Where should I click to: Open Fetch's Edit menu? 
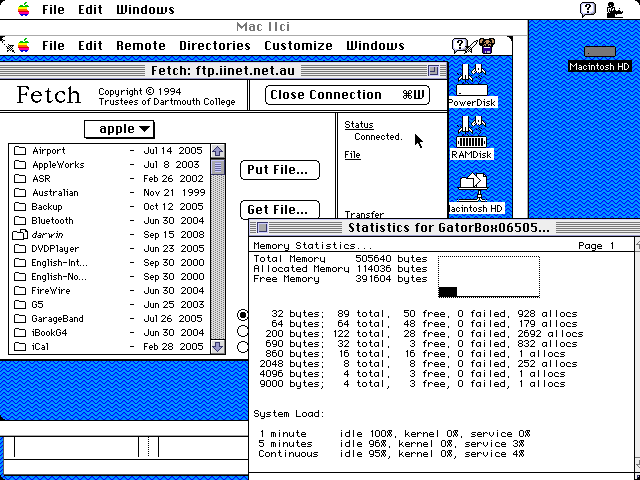tap(90, 45)
